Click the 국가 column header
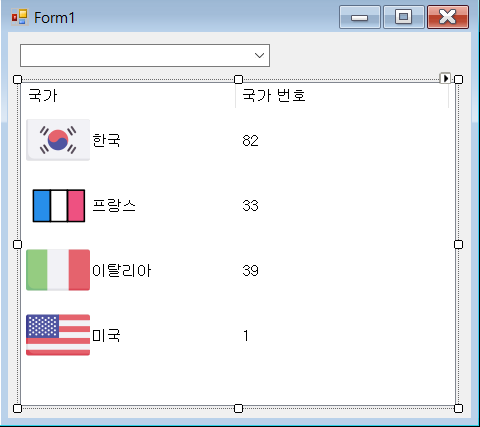Image resolution: width=480 pixels, height=427 pixels. pyautogui.click(x=128, y=96)
